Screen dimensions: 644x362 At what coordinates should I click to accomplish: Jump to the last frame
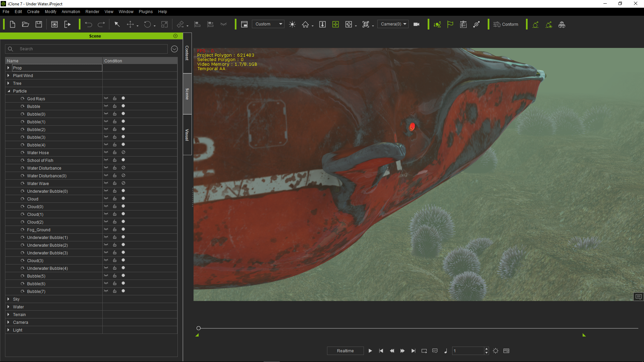[413, 351]
